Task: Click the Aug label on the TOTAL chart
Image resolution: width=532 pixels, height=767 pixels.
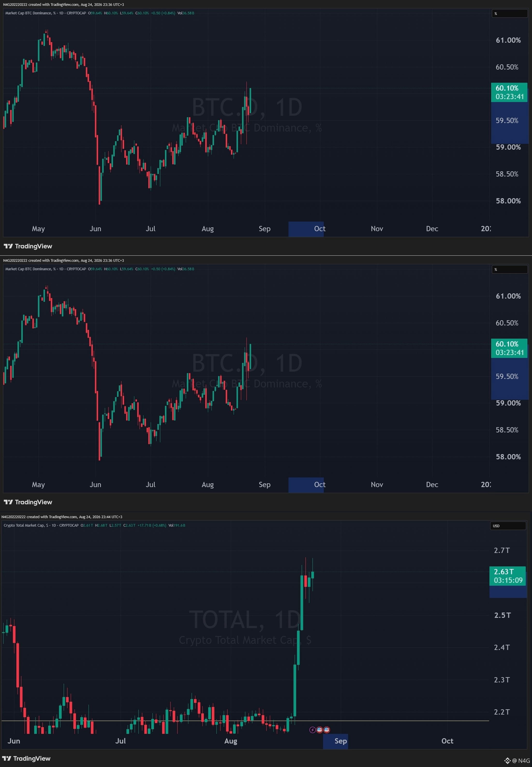Action: [x=231, y=741]
